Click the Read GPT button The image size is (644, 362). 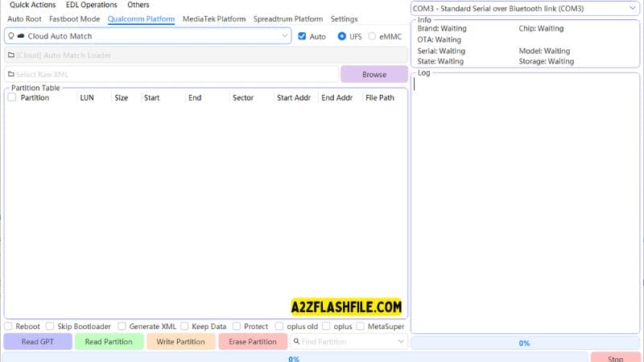coord(38,341)
